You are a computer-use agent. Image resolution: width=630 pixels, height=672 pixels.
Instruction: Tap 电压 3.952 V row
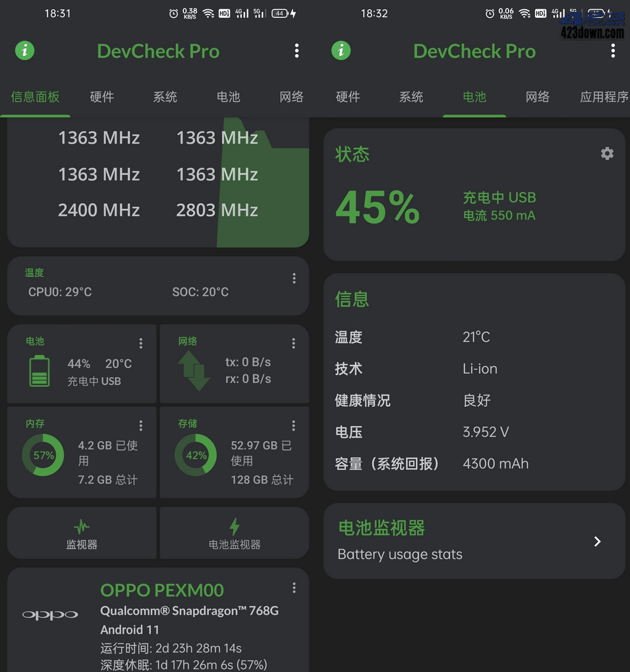coord(474,432)
